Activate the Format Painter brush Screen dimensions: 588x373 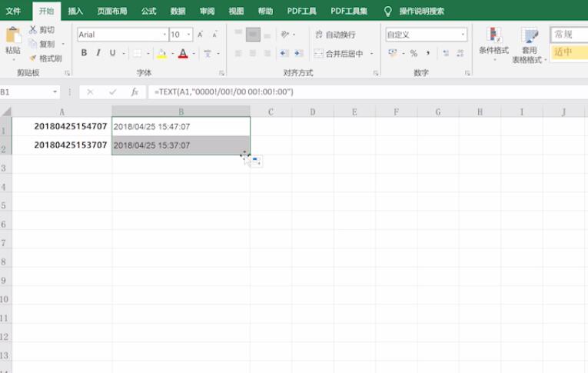[x=33, y=58]
